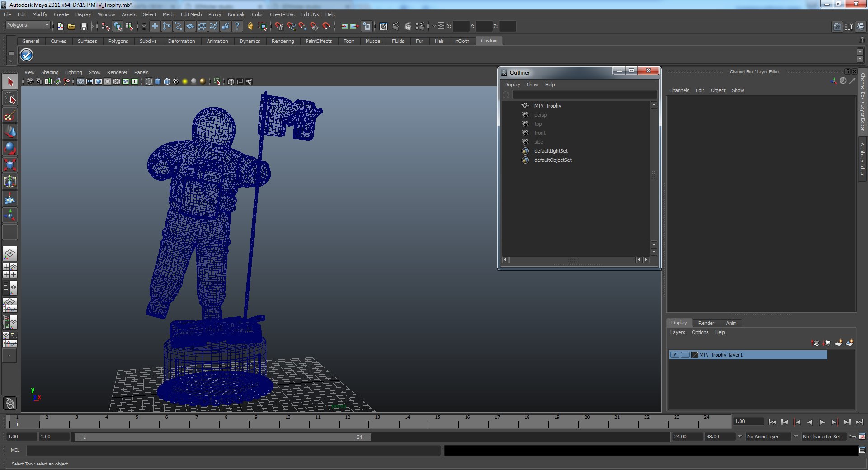
Task: Open shelf options arrow at left of shelf
Action: [11, 60]
